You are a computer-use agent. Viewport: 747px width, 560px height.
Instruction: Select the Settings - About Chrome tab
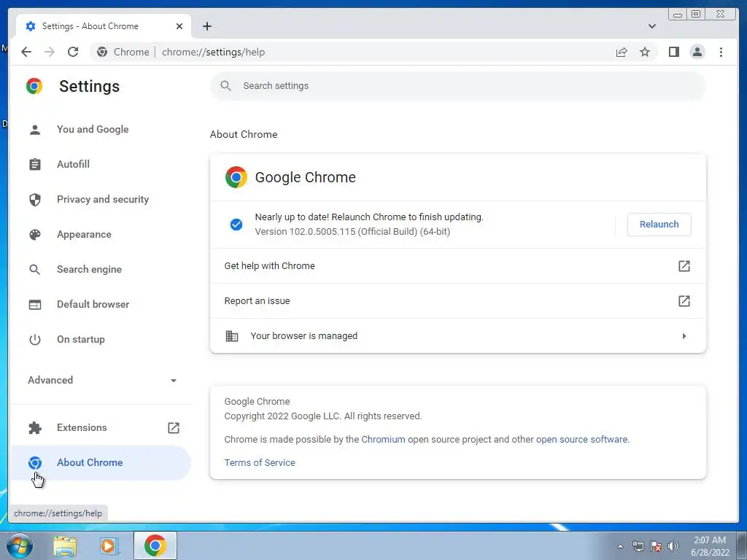click(104, 26)
